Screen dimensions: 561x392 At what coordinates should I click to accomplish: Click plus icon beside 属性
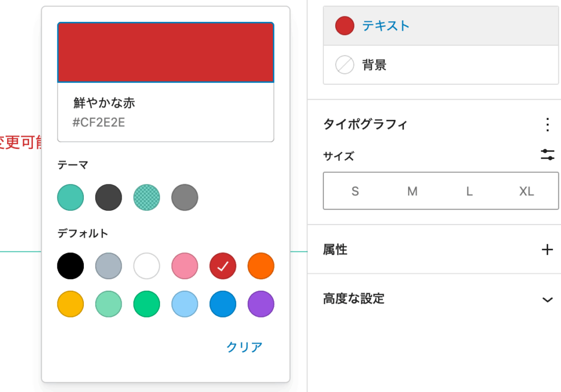tap(547, 250)
